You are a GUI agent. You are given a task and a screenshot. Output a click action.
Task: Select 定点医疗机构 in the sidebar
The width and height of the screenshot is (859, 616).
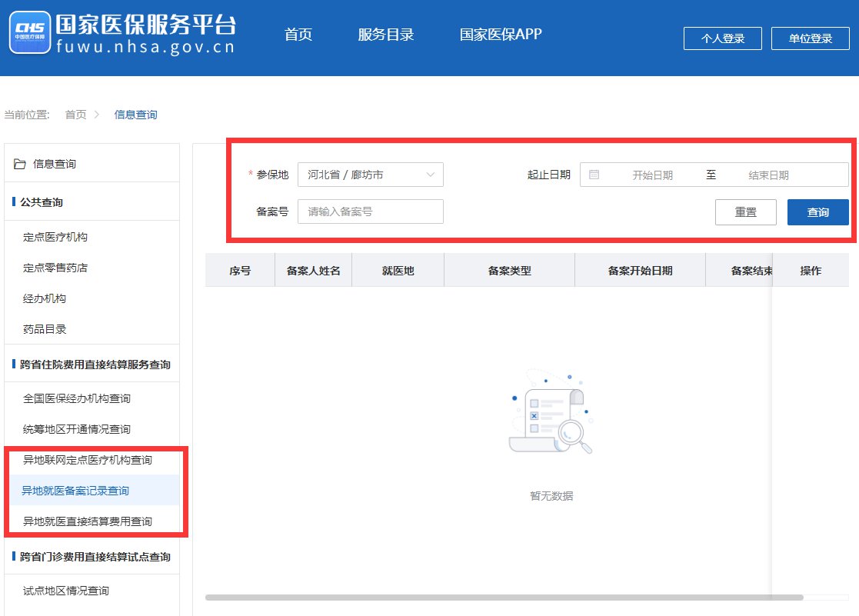pyautogui.click(x=55, y=237)
